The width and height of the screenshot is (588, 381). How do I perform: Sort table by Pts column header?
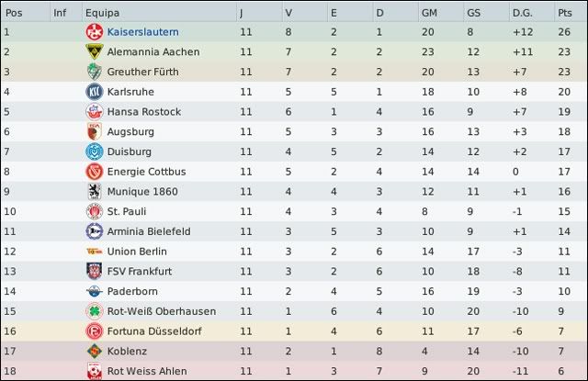564,12
